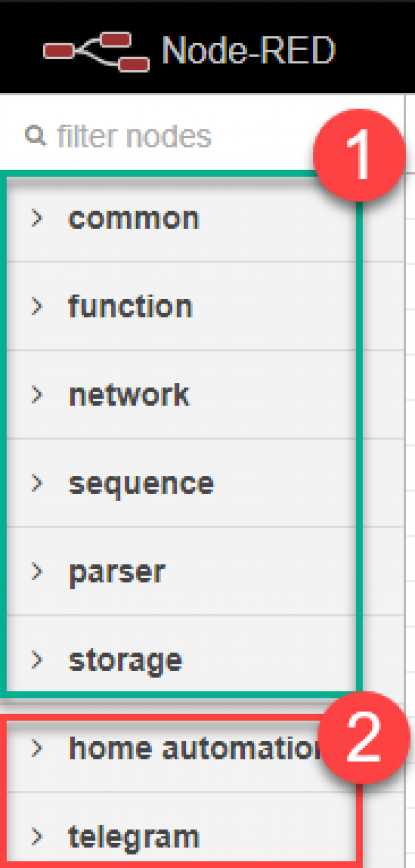Viewport: 415px width, 868px height.
Task: Click the chevron arrow beside network
Action: tap(37, 395)
